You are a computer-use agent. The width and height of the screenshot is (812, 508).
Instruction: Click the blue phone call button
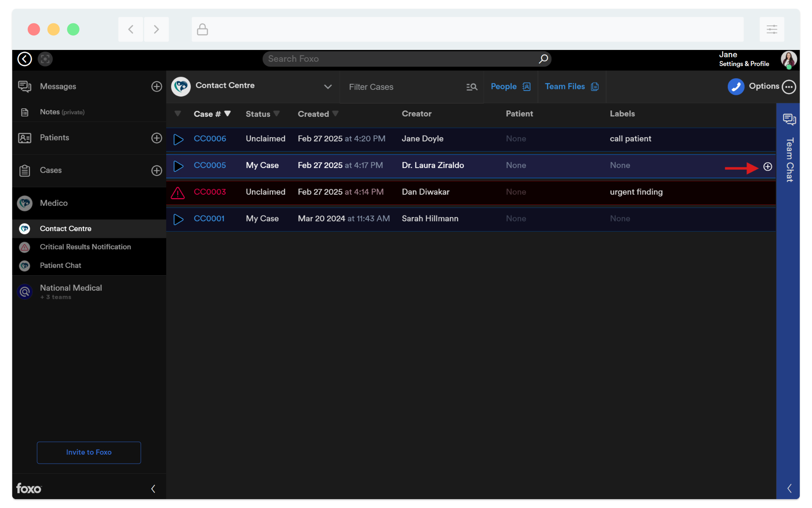(x=736, y=86)
